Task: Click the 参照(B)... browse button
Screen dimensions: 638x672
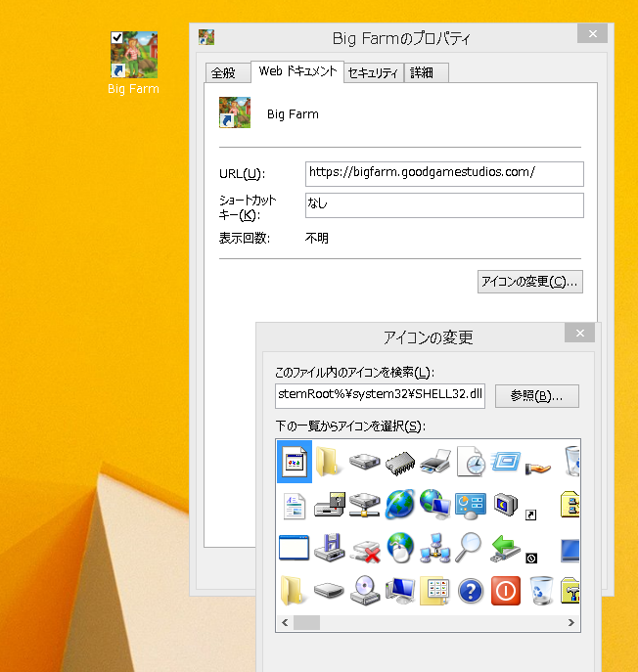Action: (537, 396)
